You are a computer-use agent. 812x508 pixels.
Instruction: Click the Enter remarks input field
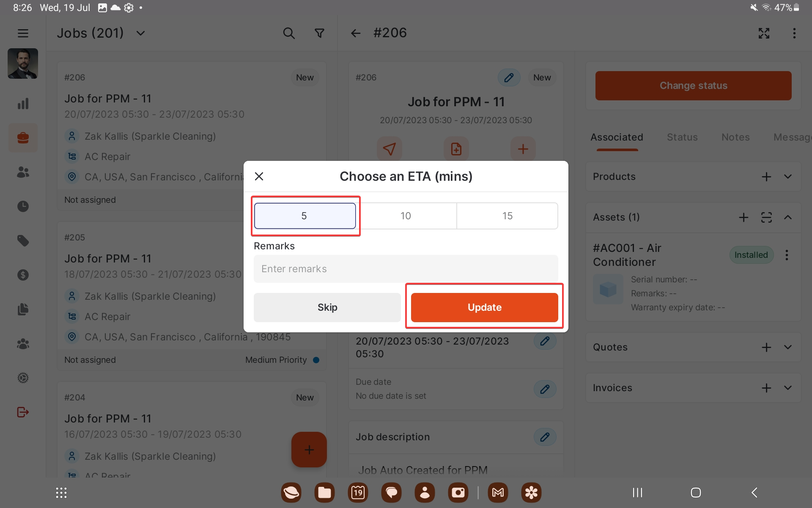click(406, 269)
